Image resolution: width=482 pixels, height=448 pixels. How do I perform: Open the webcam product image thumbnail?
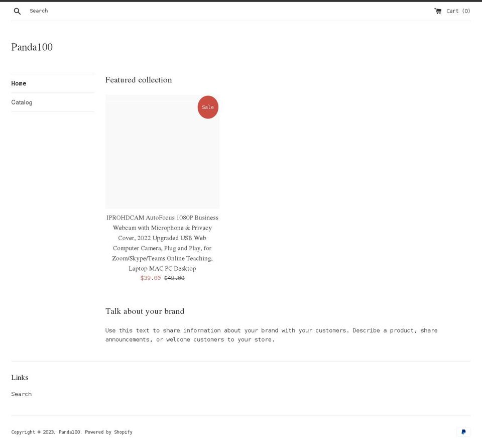click(162, 152)
